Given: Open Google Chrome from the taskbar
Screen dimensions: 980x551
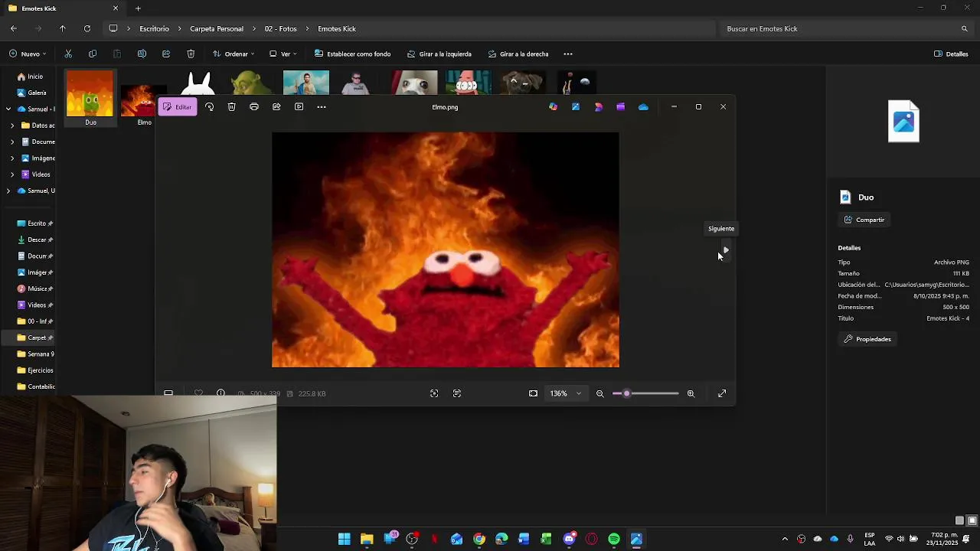Looking at the screenshot, I should tap(479, 540).
